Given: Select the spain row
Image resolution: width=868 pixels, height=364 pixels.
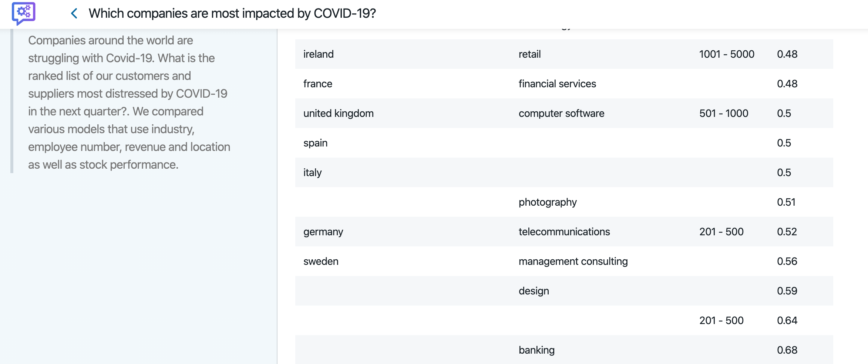Looking at the screenshot, I should point(564,143).
